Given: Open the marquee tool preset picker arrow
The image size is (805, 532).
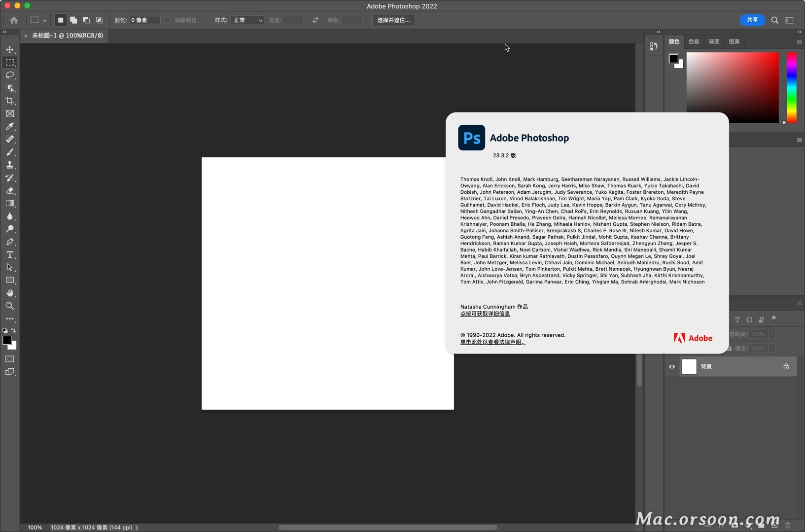Looking at the screenshot, I should coord(44,21).
